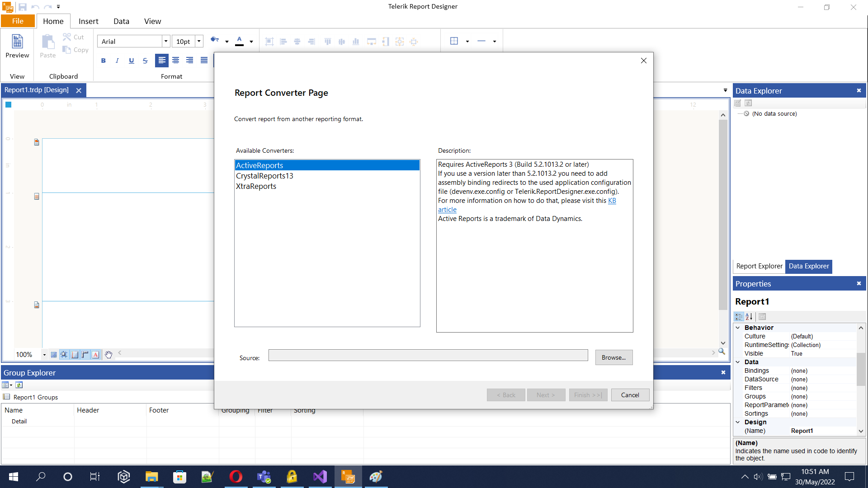Select the pan hand tool
The width and height of the screenshot is (868, 488).
pos(108,355)
